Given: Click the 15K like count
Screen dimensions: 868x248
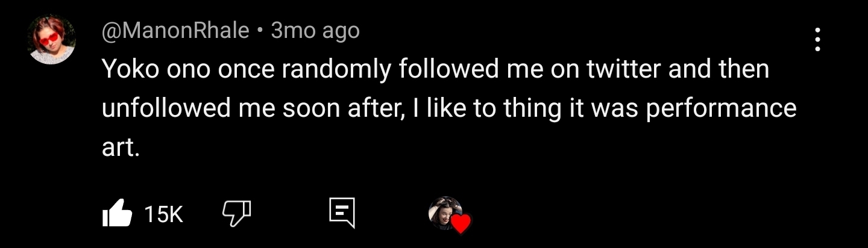Looking at the screenshot, I should click(163, 214).
